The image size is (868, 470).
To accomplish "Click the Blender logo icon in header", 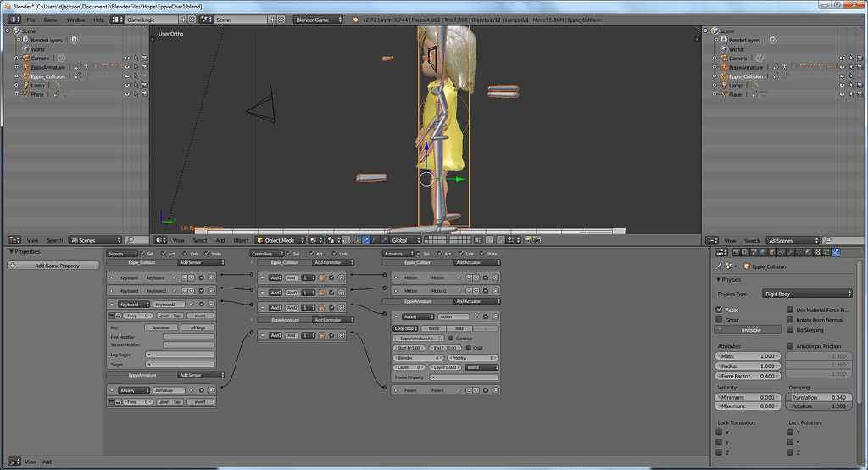I will click(355, 20).
